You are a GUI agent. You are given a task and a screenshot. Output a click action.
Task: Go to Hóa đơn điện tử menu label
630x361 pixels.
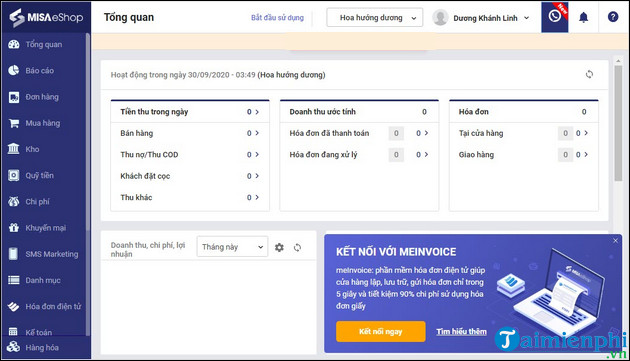pos(53,306)
